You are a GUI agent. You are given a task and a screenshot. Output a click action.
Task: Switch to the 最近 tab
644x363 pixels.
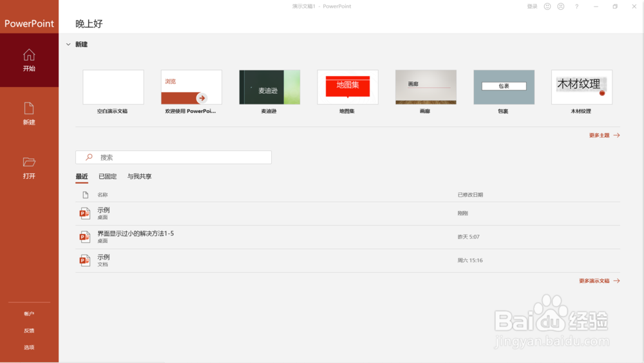pyautogui.click(x=82, y=177)
